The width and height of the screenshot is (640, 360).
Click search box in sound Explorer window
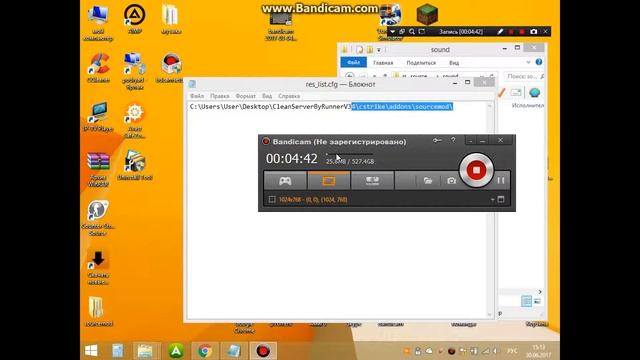[x=524, y=76]
